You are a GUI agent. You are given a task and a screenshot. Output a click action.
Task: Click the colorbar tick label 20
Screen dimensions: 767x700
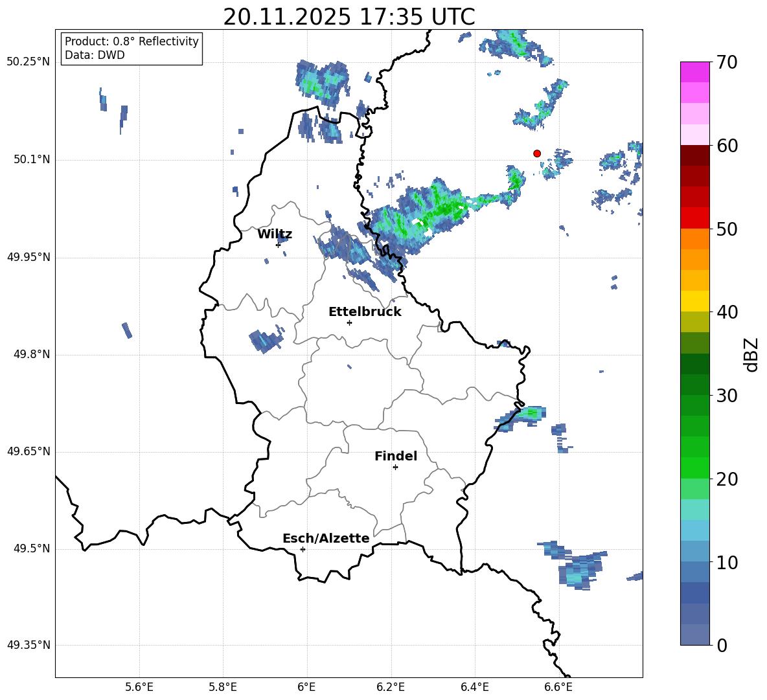coord(727,479)
